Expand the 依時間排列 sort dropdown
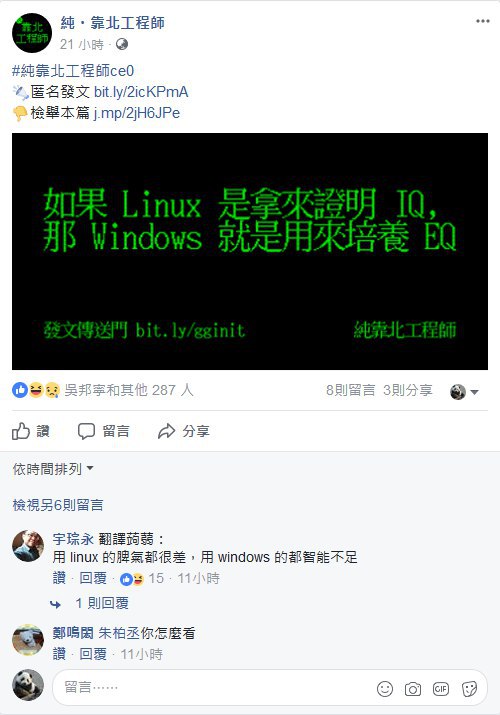The width and height of the screenshot is (500, 715). (53, 469)
